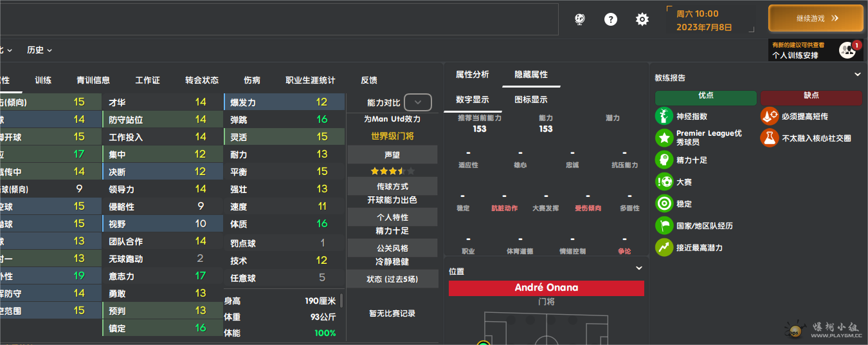868x345 pixels.
Task: Click the 必须提高短传 weakness icon
Action: (x=769, y=117)
